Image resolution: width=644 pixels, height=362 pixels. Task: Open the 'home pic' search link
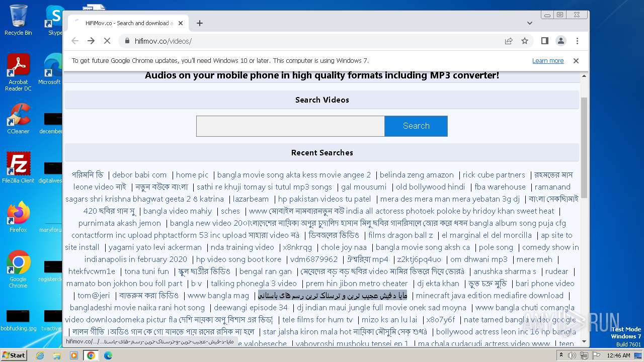(x=192, y=175)
